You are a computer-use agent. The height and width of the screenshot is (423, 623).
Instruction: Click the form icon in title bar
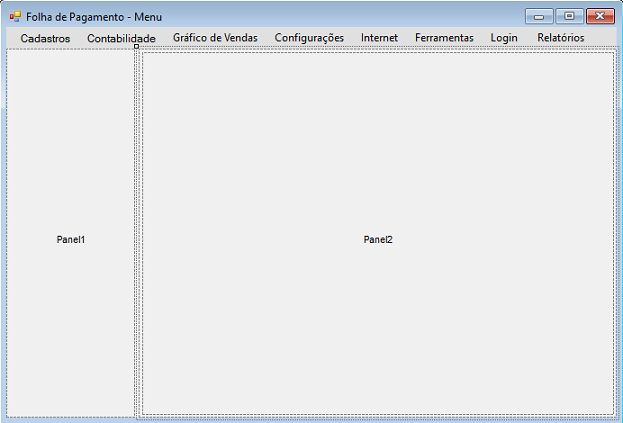pyautogui.click(x=15, y=17)
